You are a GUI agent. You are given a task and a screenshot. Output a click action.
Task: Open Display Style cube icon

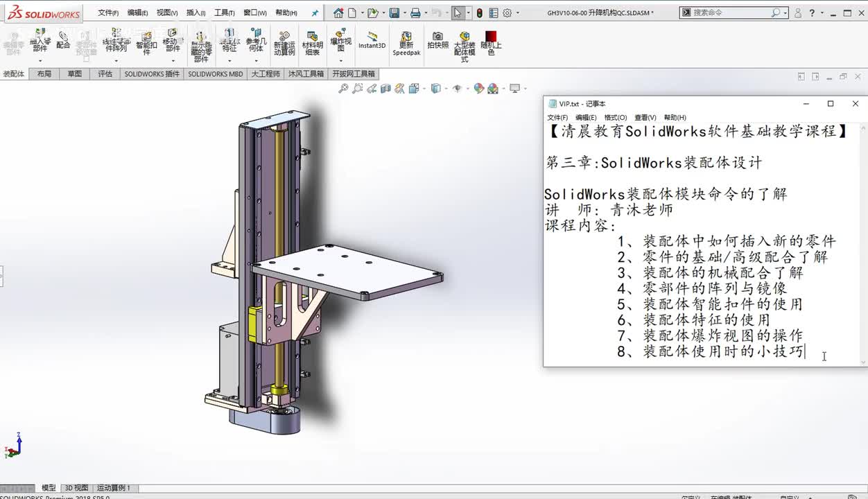435,88
